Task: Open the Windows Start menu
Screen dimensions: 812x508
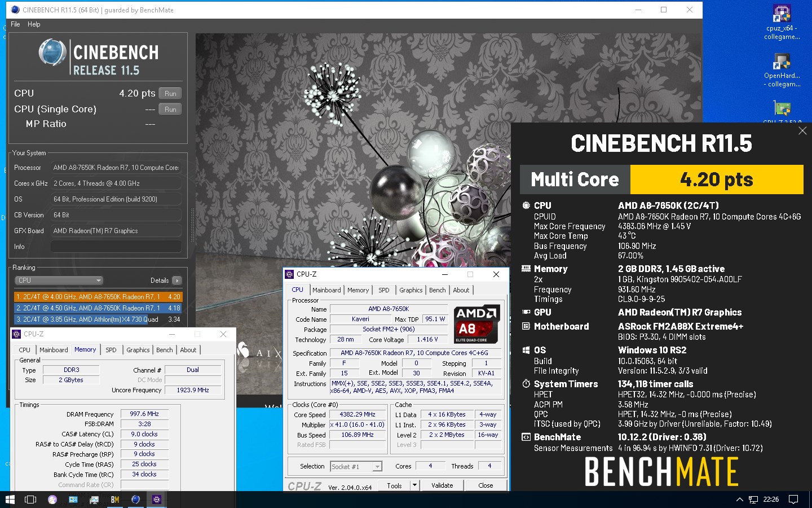Action: [x=10, y=500]
